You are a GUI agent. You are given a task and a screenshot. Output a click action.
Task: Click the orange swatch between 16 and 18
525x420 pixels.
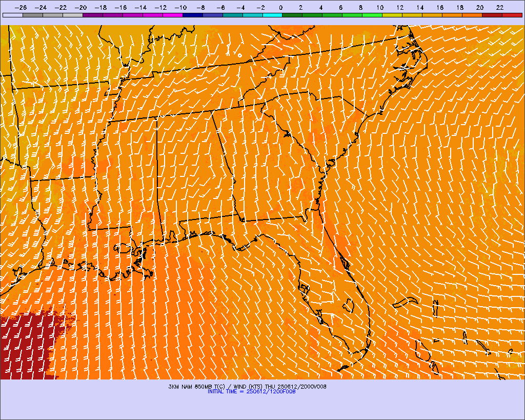[x=452, y=15]
